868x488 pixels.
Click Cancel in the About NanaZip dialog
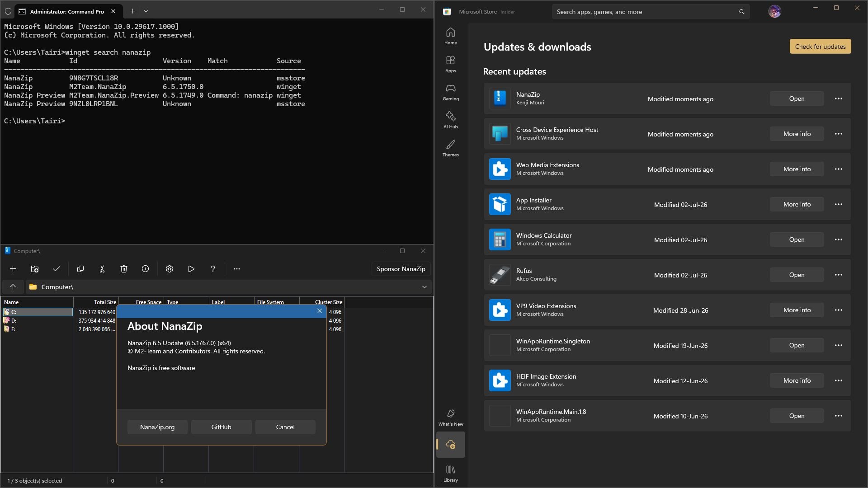coord(285,427)
